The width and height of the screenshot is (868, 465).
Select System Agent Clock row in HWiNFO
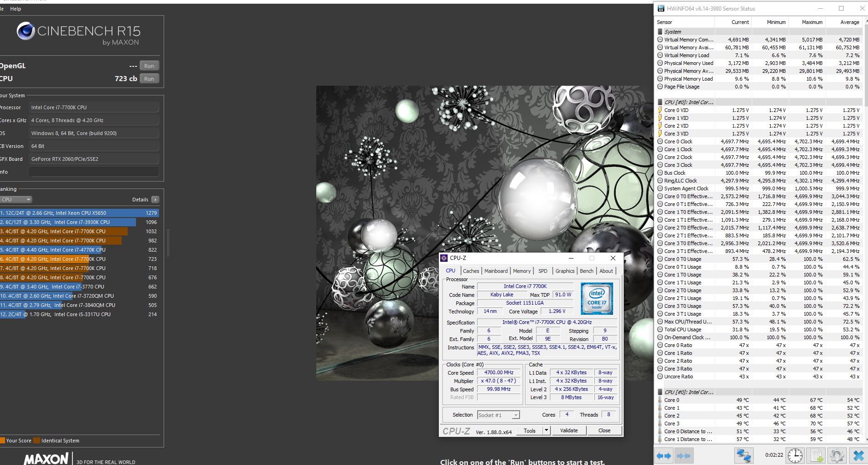pos(759,188)
